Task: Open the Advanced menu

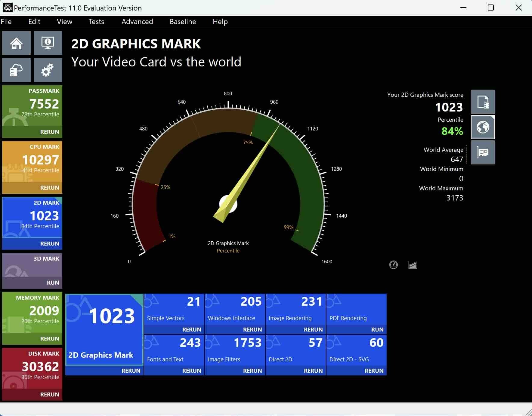Action: coord(137,22)
